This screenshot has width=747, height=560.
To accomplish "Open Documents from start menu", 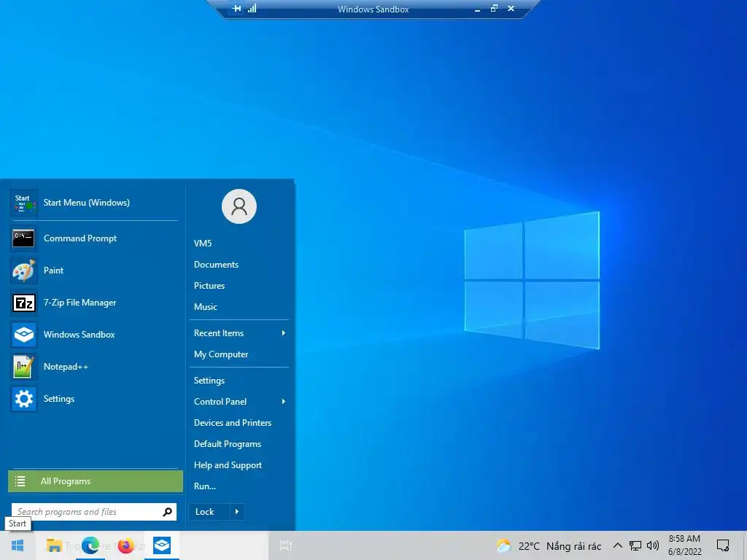I will coord(216,264).
